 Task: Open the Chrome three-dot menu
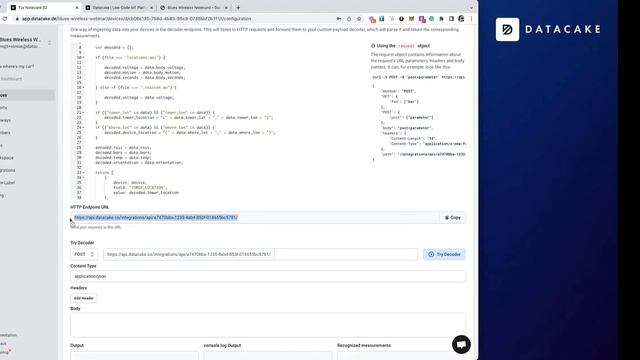[x=471, y=19]
